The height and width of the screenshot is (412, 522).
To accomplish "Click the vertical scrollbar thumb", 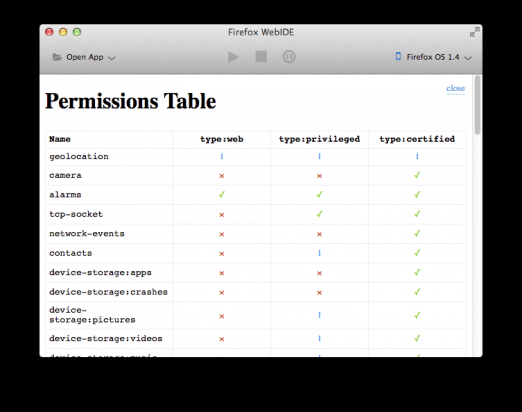I will point(477,105).
